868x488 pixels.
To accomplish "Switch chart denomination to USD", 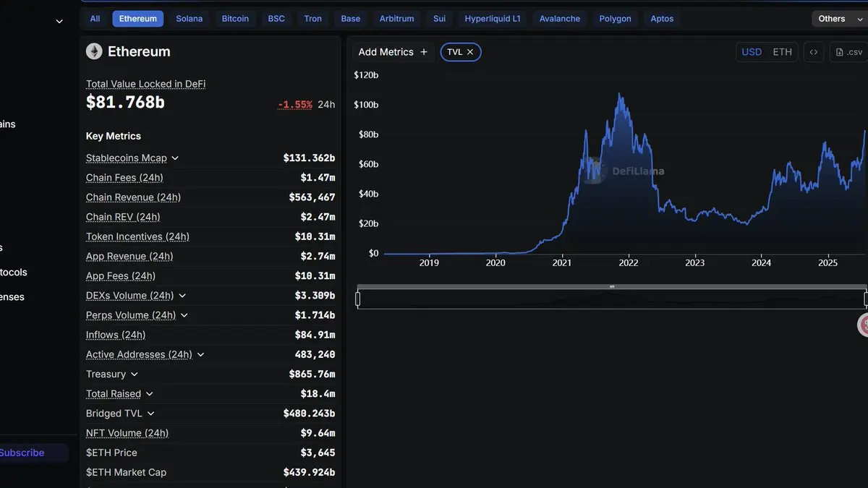I will point(752,52).
